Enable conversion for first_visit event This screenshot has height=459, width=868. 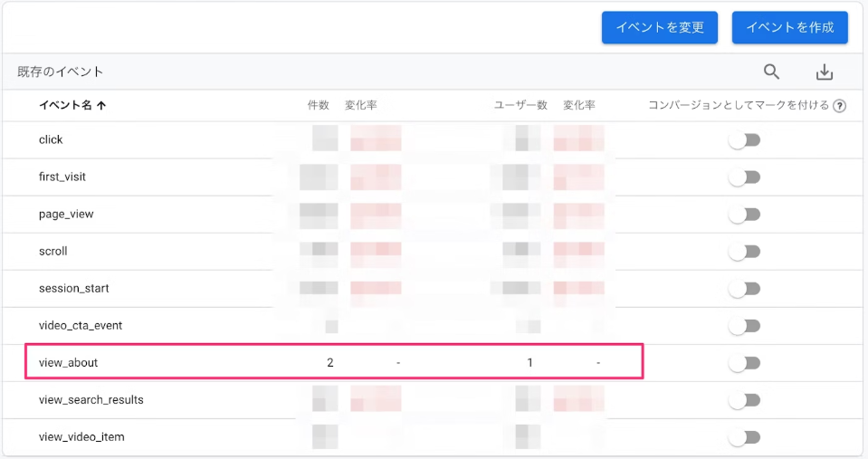click(x=745, y=177)
